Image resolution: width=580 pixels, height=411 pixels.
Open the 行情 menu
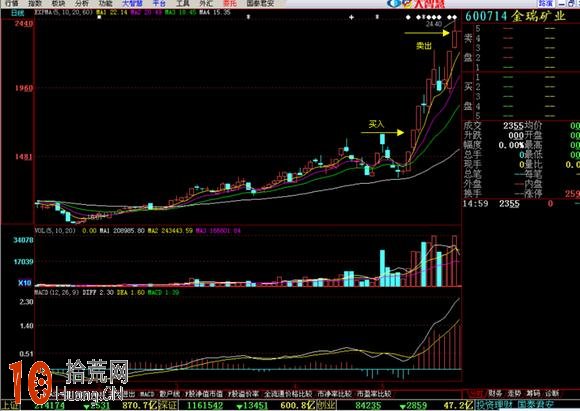click(x=12, y=3)
